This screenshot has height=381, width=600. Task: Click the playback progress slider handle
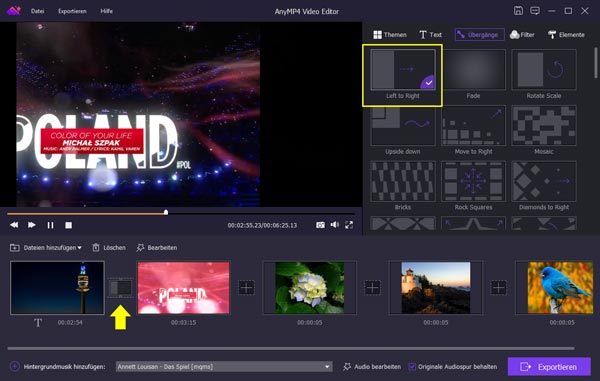click(x=166, y=212)
